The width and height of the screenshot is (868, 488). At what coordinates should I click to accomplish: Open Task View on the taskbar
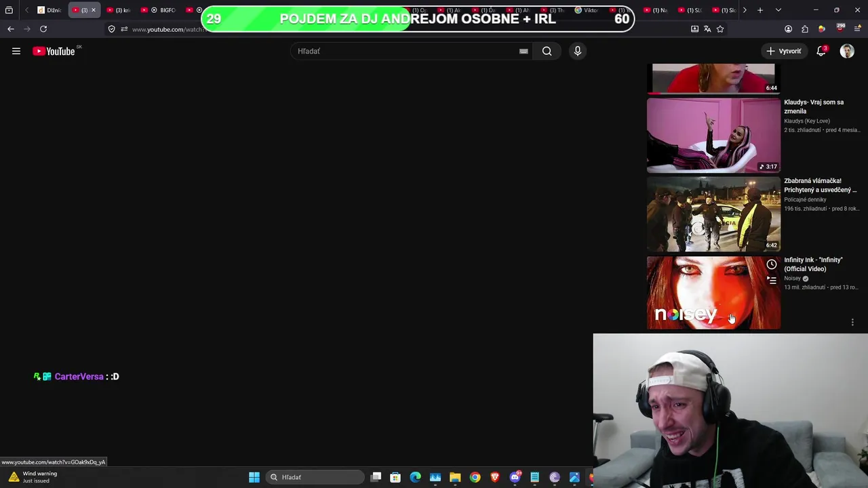[376, 477]
